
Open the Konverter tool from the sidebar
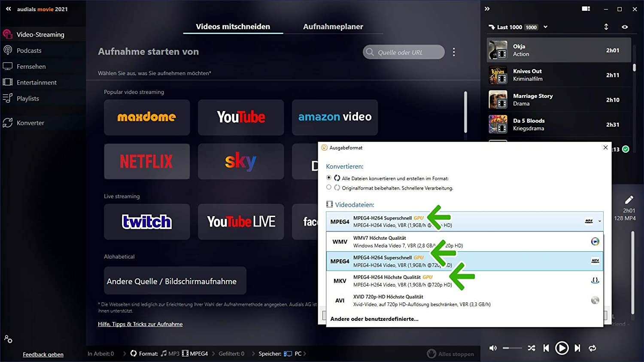(7, 123)
